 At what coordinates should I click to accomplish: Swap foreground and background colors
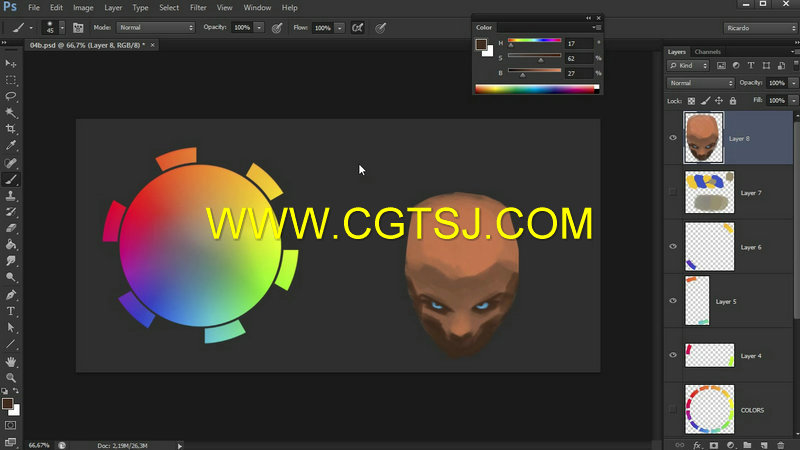16,391
